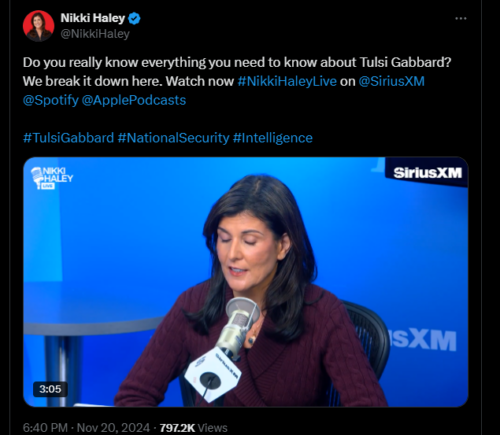Image resolution: width=500 pixels, height=435 pixels.
Task: Open the #NikkiHaleyLive hashtag
Action: coord(287,81)
